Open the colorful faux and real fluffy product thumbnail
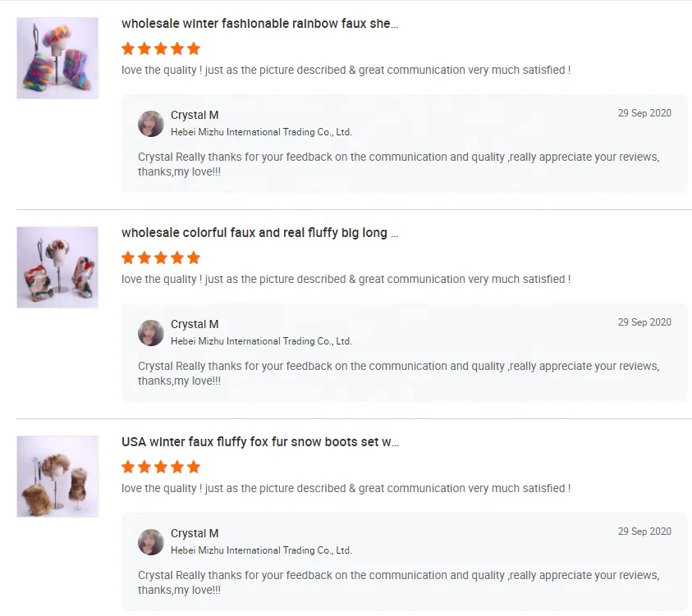 click(x=57, y=267)
